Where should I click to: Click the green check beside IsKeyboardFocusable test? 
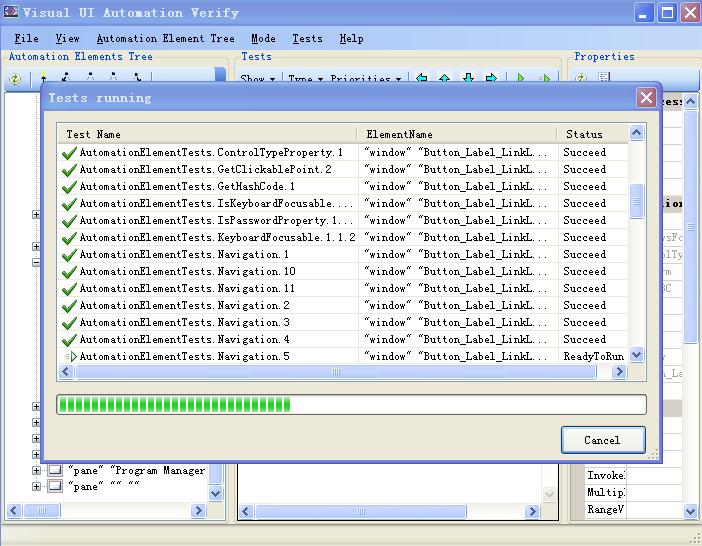pyautogui.click(x=69, y=204)
